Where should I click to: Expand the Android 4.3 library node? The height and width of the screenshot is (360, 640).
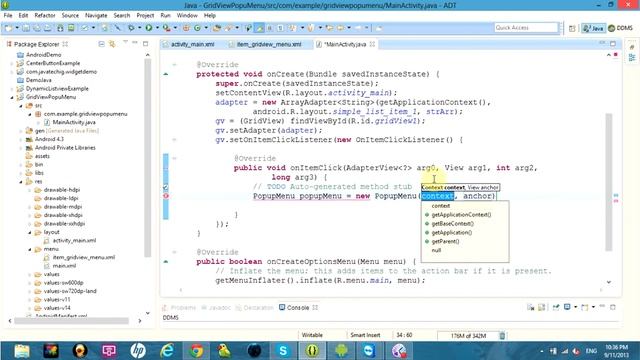click(21, 139)
